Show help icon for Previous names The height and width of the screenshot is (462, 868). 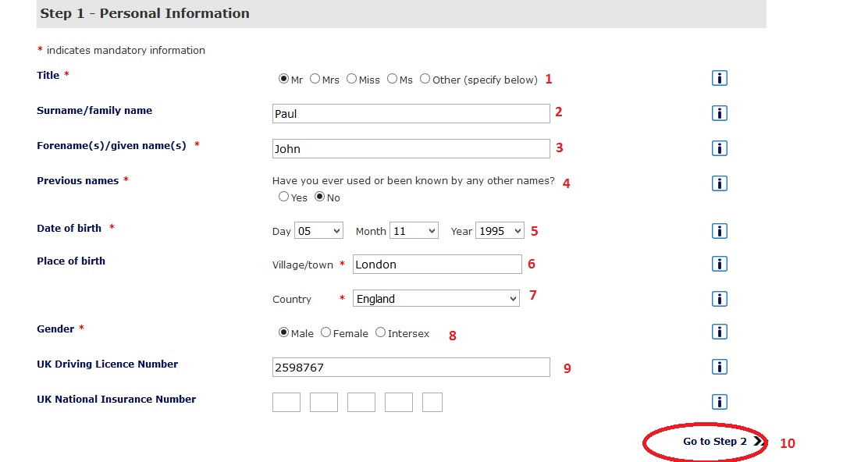pos(720,183)
